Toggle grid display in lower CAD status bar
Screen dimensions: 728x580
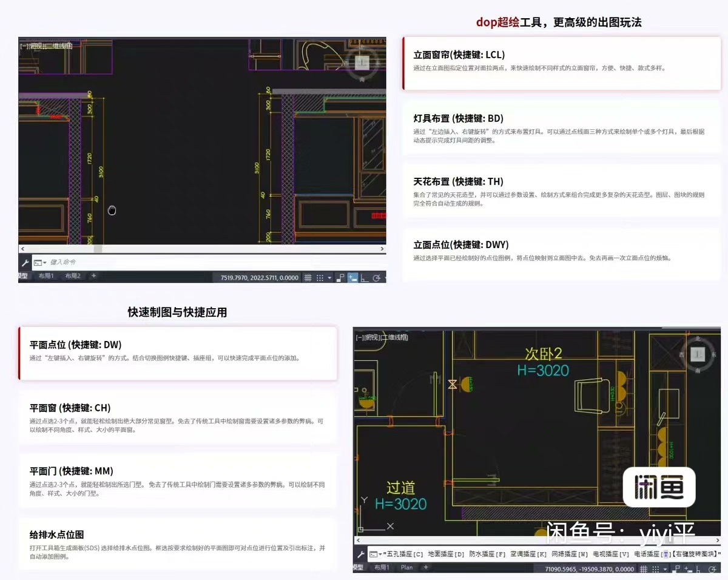644,569
